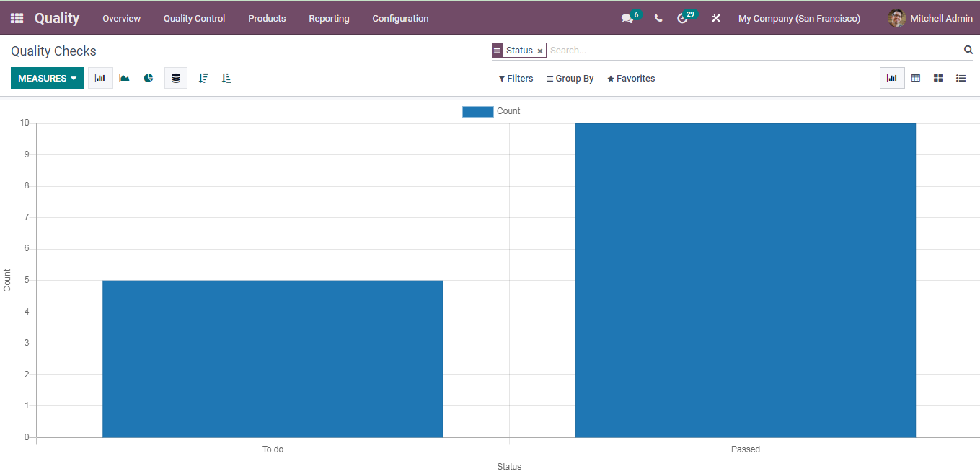Viewport: 980px width, 474px height.
Task: Open the messaging conversations panel
Action: 624,18
